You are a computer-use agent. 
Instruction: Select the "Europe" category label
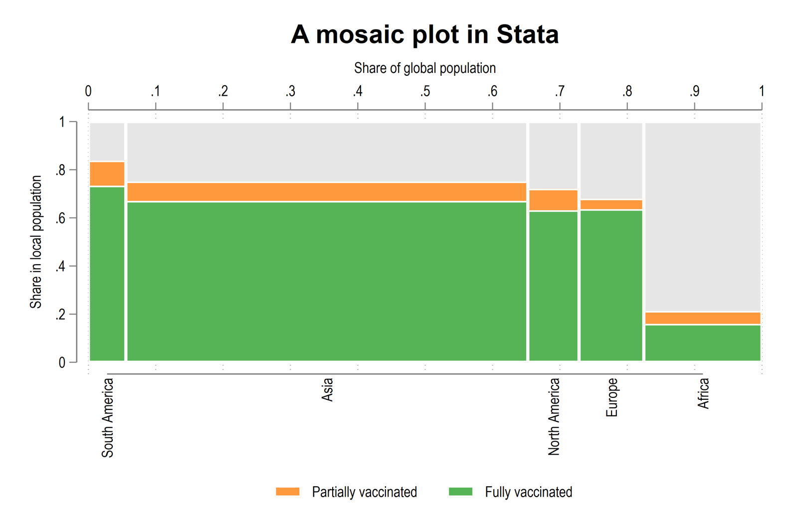(x=612, y=397)
